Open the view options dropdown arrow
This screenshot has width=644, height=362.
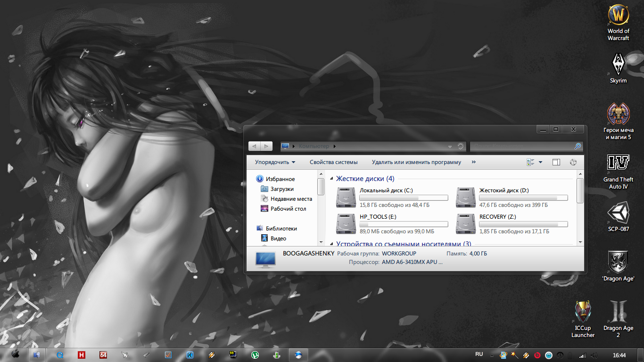[540, 162]
